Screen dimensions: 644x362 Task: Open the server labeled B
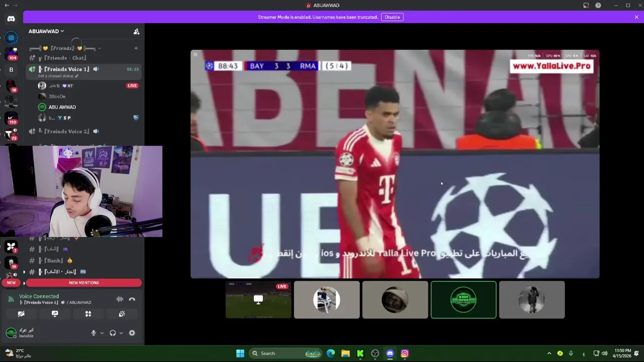point(11,70)
